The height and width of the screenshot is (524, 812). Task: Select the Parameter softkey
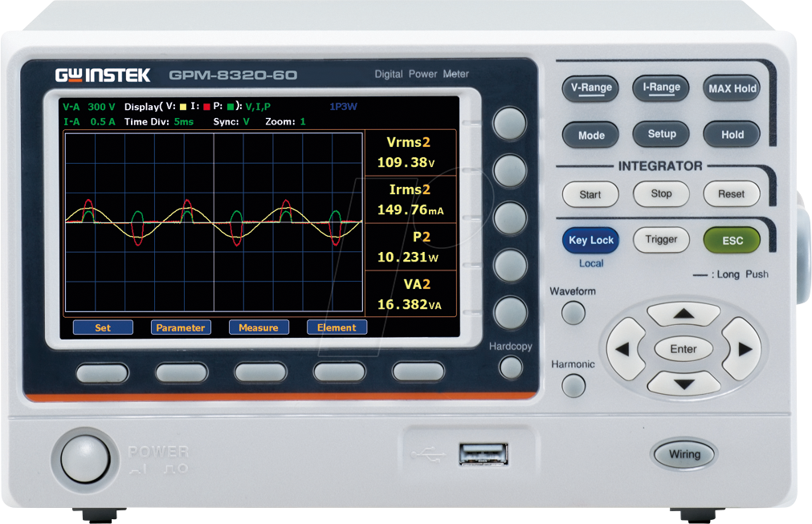tap(182, 327)
